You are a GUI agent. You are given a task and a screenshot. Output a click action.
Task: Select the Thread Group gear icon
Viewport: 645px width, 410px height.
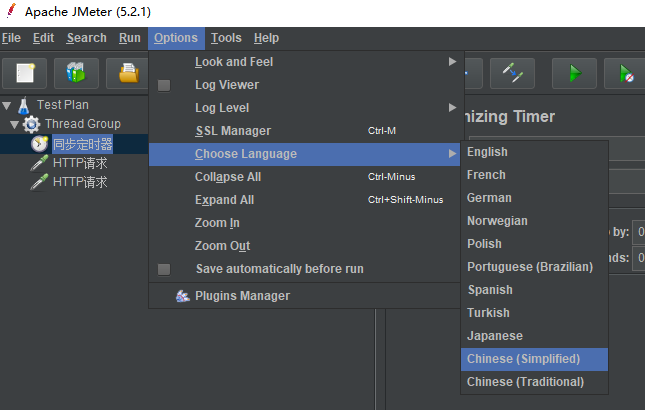pos(31,124)
